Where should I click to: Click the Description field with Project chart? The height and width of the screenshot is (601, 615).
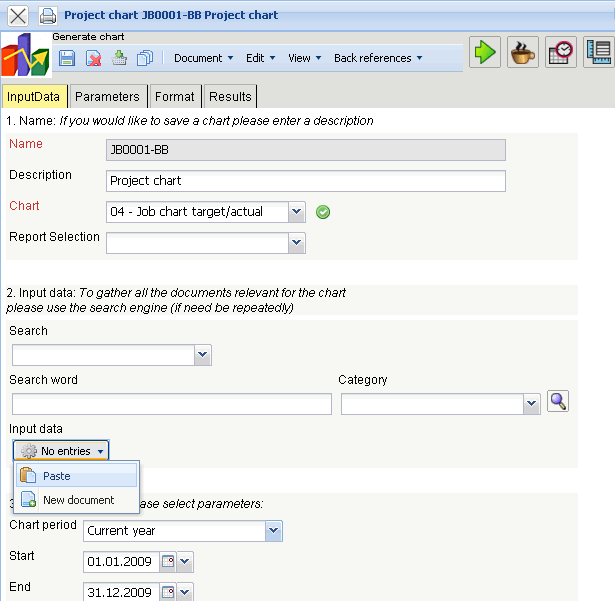coord(306,181)
